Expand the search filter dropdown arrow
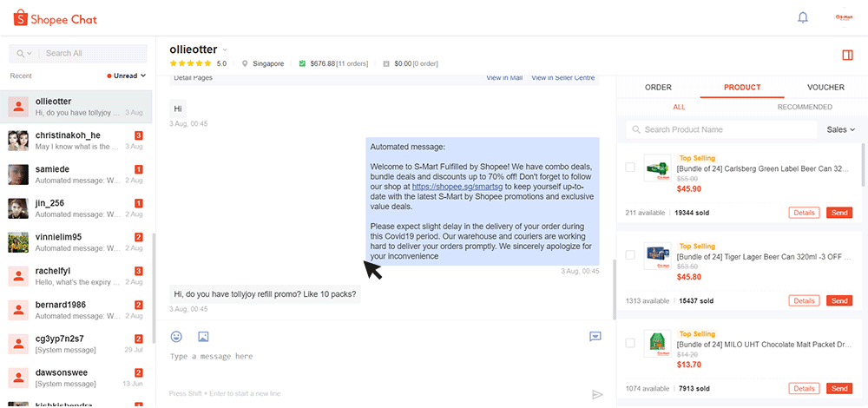 point(30,53)
